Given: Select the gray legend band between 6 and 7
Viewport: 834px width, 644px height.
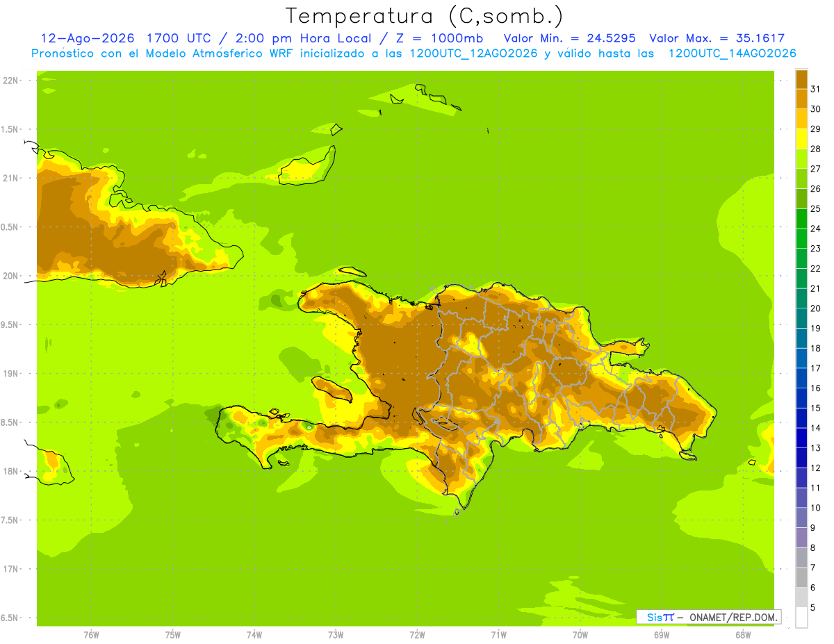Looking at the screenshot, I should coord(801,577).
